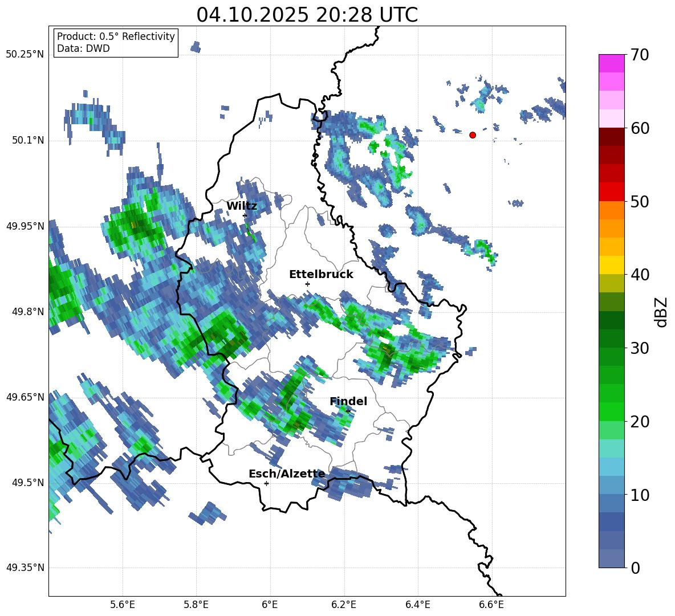675x616 pixels.
Task: Click the red dot marker on the map
Action: (473, 135)
